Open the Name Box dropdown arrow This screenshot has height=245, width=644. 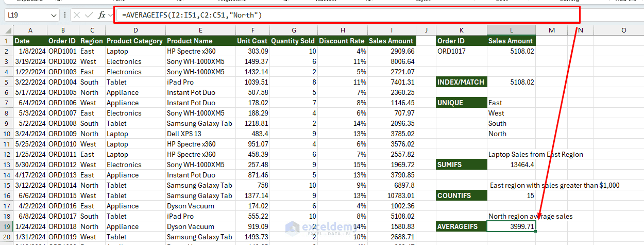tap(54, 15)
